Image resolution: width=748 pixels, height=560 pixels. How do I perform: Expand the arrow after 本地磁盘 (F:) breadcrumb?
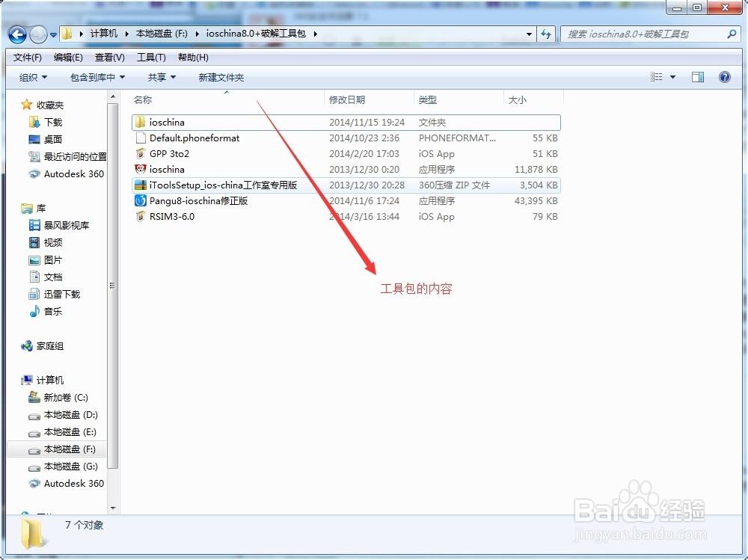point(197,34)
